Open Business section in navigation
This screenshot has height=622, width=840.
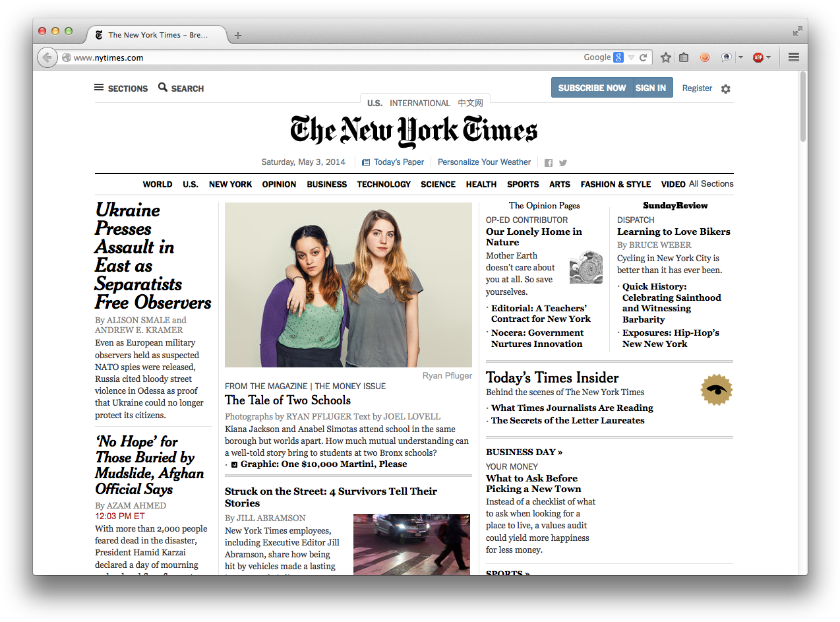click(327, 185)
